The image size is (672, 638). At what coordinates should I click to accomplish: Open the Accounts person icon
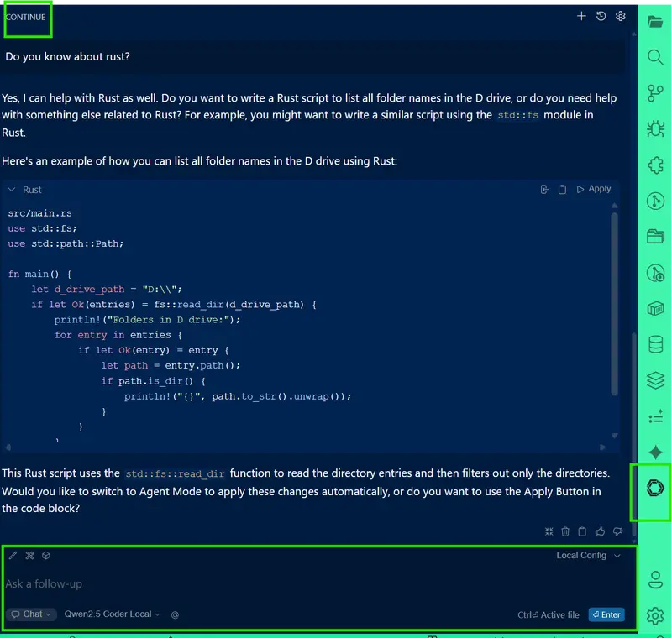655,580
